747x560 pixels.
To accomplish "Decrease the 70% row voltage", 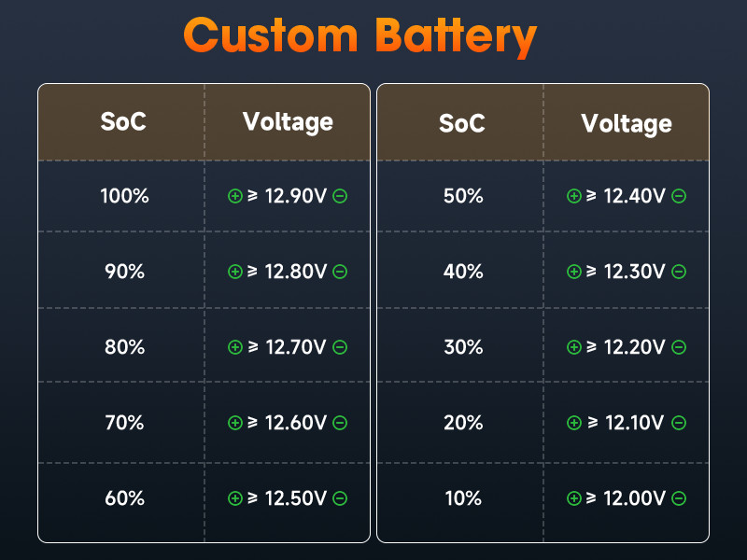I will coord(341,423).
